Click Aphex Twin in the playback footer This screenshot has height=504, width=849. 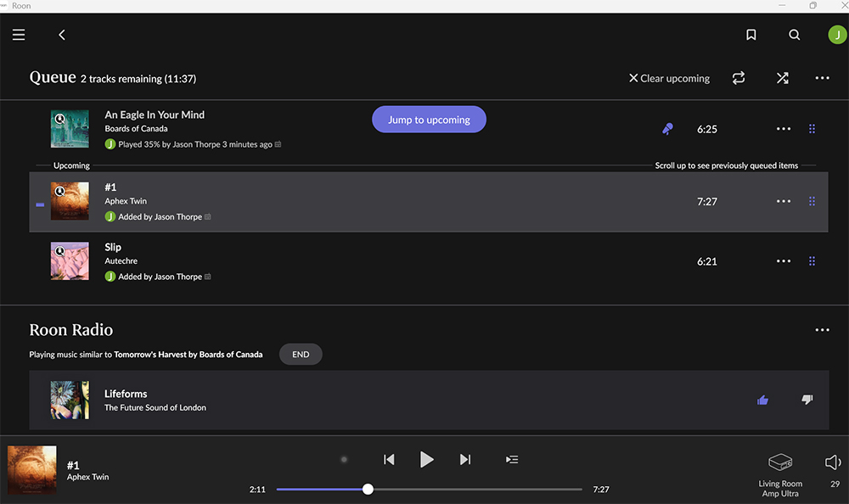[x=87, y=477]
